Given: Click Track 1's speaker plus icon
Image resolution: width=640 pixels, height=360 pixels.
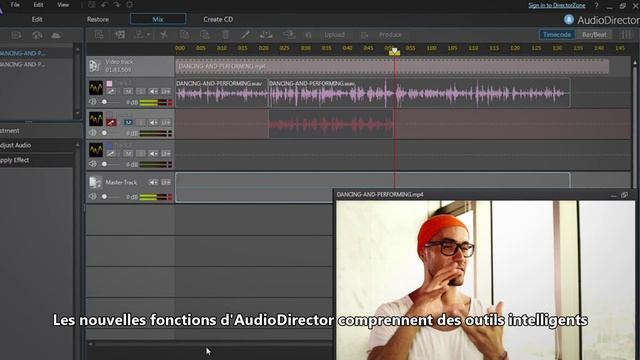Looking at the screenshot, I should 153,91.
